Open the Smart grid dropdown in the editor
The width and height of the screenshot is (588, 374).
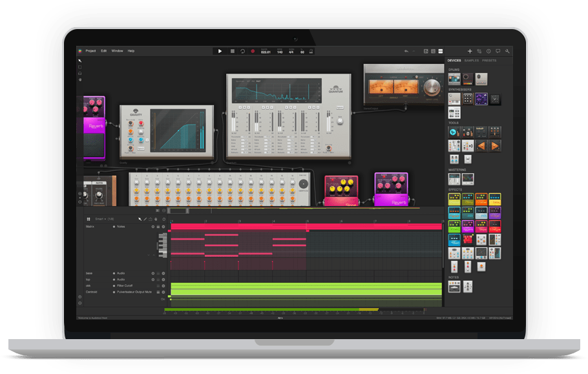[103, 219]
